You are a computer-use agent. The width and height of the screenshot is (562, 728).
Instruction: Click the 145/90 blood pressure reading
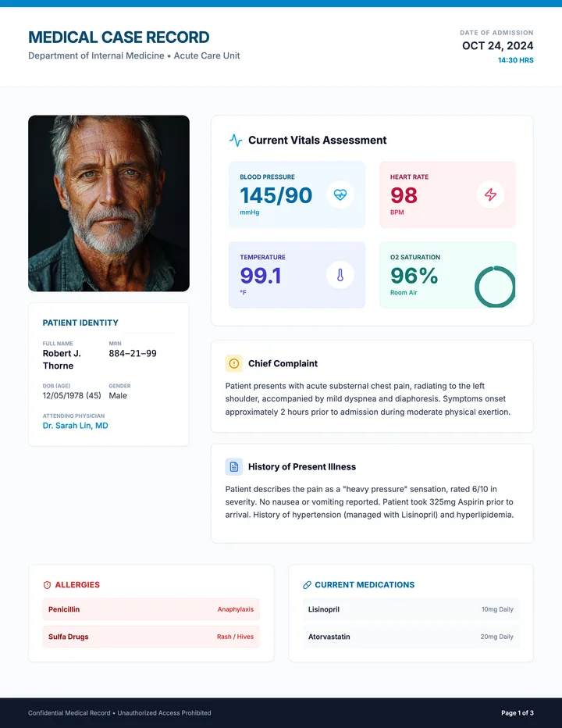coord(276,195)
